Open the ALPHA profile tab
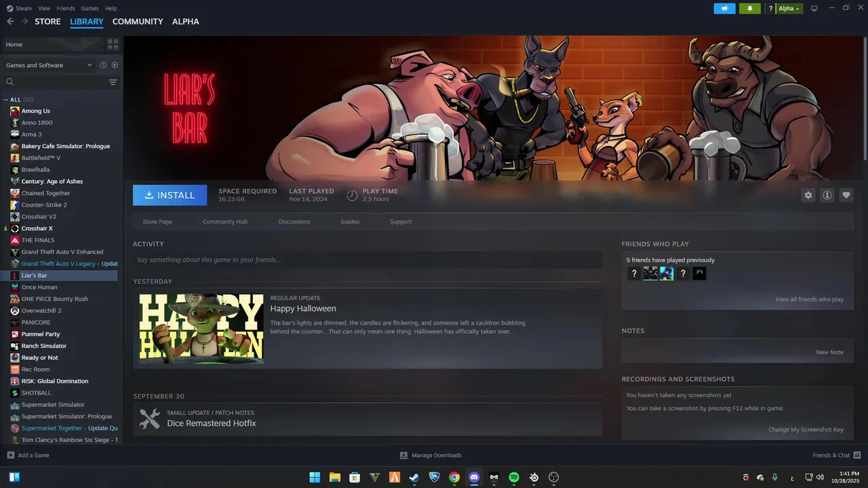 click(x=186, y=22)
